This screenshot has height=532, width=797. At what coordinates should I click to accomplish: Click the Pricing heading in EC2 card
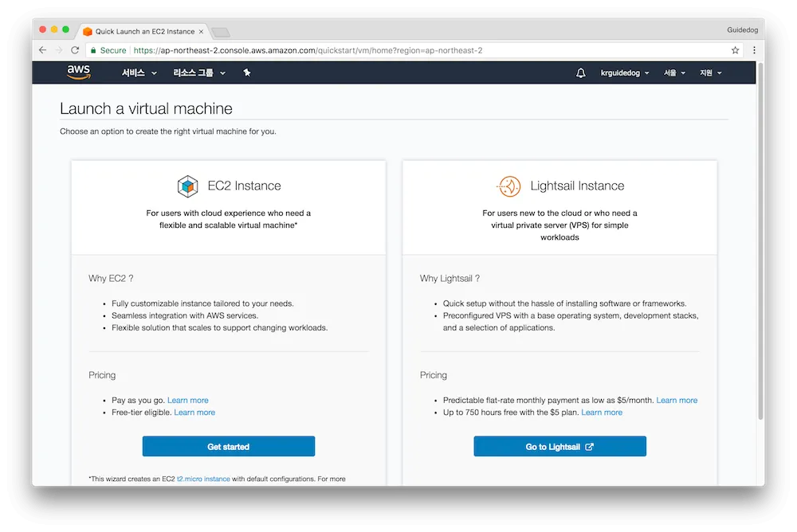click(102, 375)
